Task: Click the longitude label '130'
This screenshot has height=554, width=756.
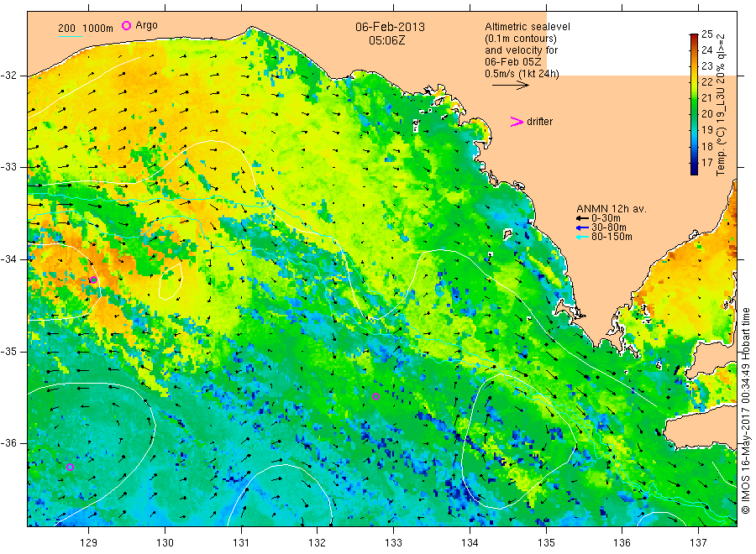Action: (165, 543)
